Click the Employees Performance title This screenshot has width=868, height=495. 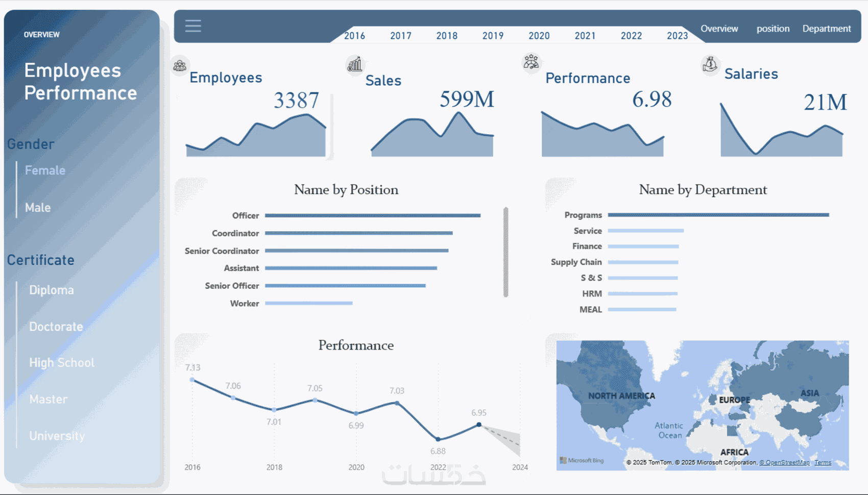81,82
